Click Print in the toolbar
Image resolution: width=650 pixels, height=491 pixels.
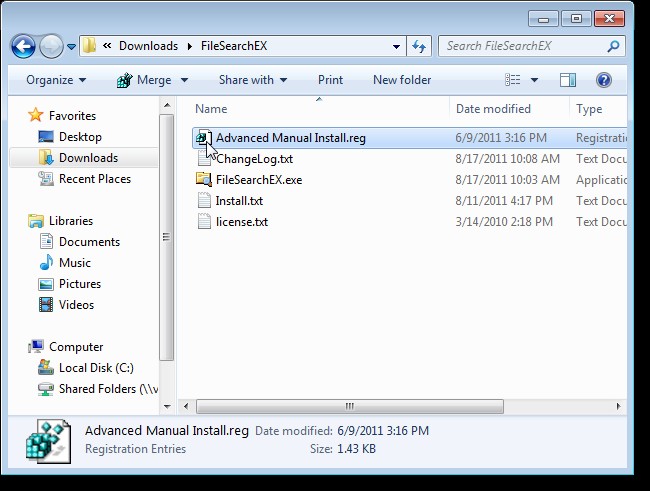[x=330, y=80]
